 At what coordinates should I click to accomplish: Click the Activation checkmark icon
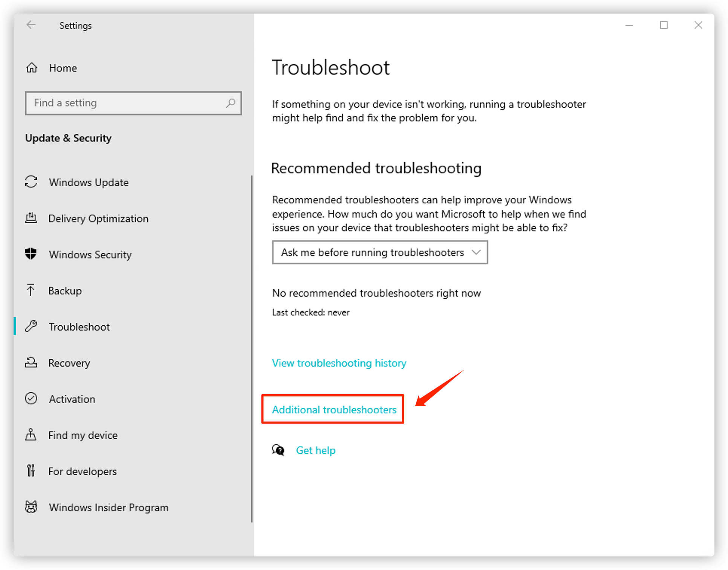[x=31, y=399]
